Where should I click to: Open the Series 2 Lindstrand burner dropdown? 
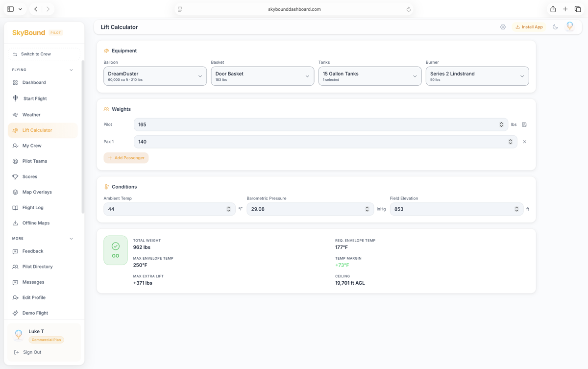click(x=477, y=76)
